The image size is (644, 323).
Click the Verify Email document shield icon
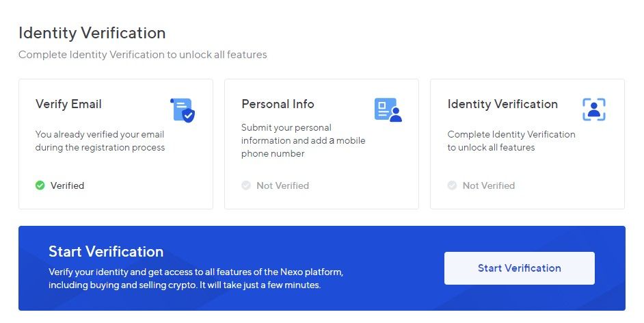183,109
